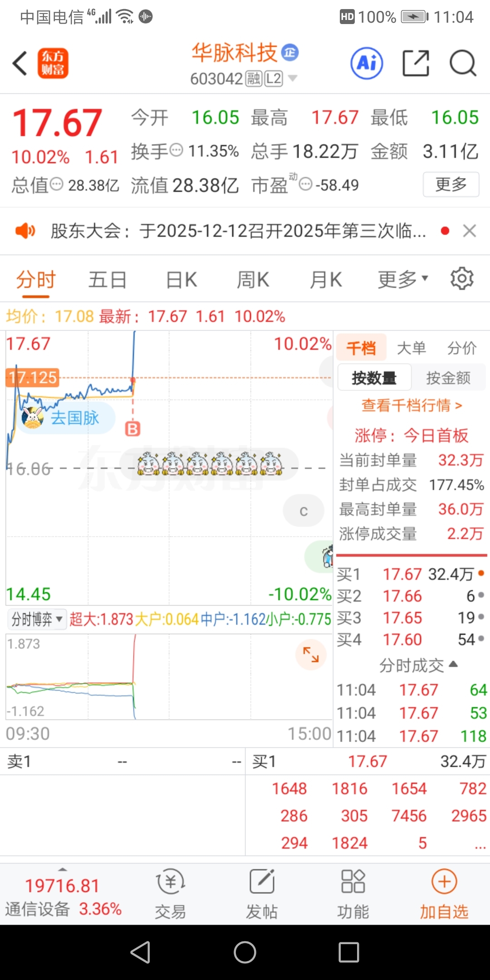This screenshot has width=490, height=980.
Task: Open the 更多 chart period dropdown
Action: tap(403, 279)
